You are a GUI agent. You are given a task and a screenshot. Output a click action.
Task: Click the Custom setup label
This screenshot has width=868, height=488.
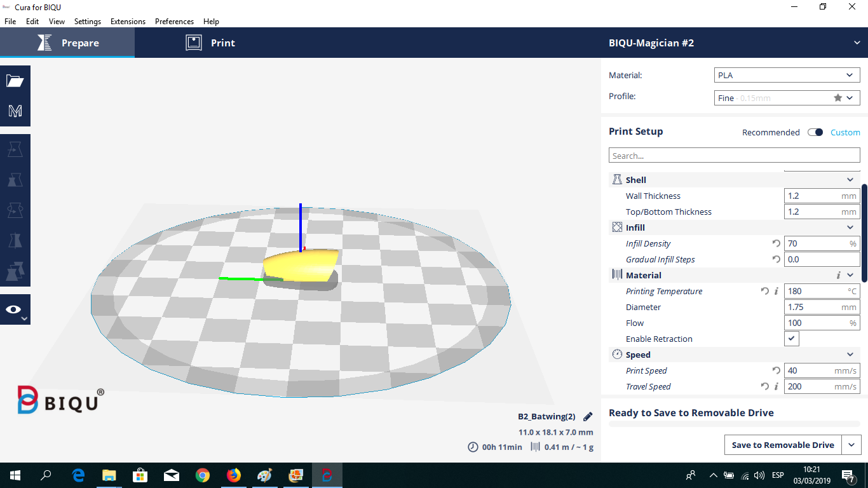click(845, 132)
